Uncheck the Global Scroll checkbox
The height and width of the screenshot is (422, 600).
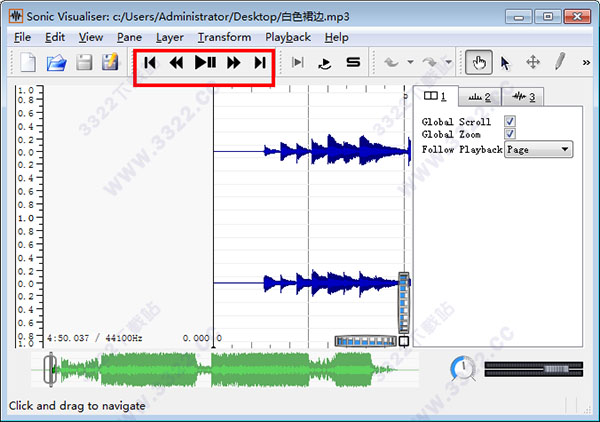(x=510, y=121)
